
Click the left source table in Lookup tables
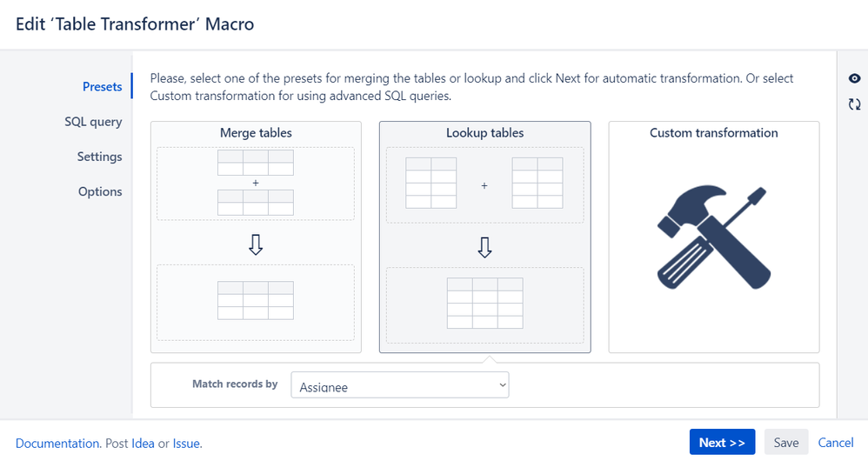(431, 184)
